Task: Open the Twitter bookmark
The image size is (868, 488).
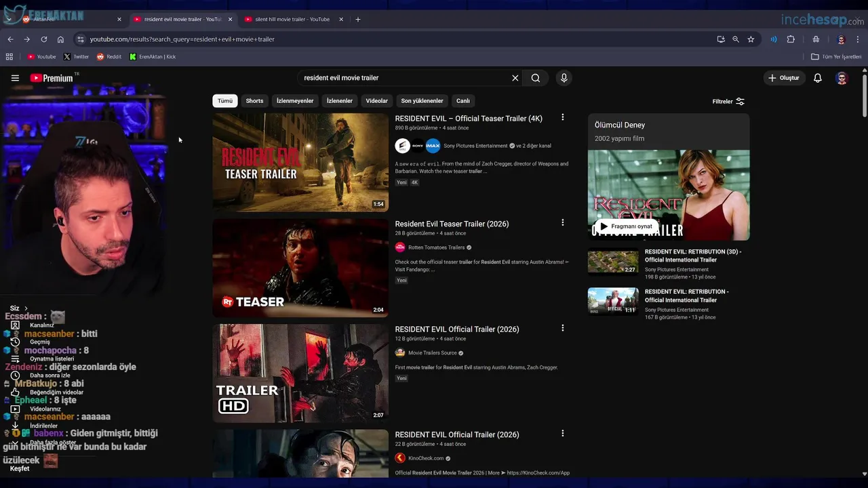Action: (76, 57)
